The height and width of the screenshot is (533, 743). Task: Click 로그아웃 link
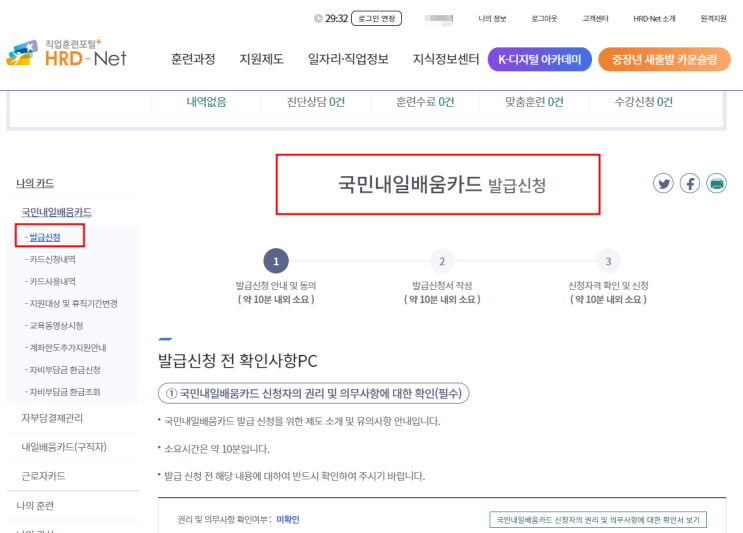[x=544, y=18]
